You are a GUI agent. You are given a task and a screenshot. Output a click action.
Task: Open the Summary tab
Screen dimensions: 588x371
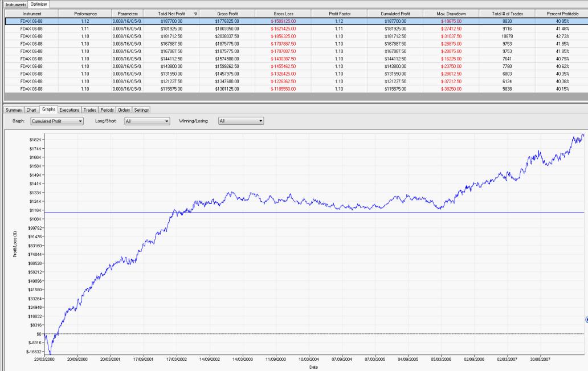click(14, 110)
